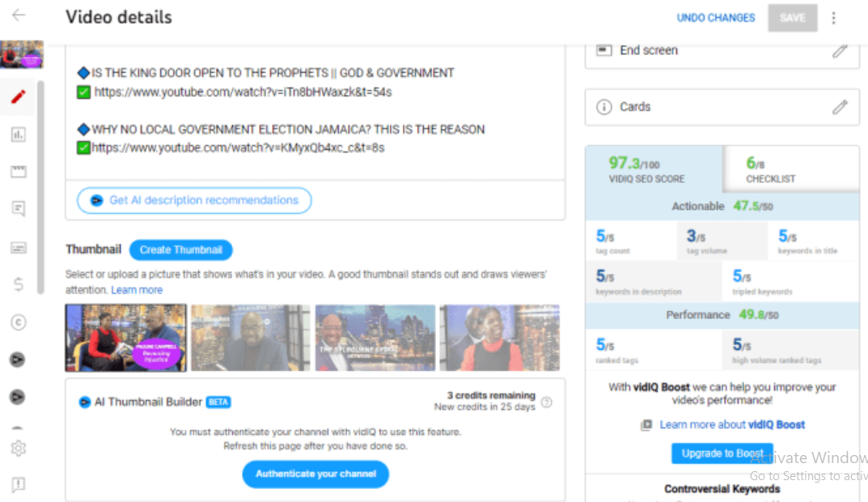Open the Monetization dollar icon
Screen dimensions: 868x502
[x=19, y=284]
